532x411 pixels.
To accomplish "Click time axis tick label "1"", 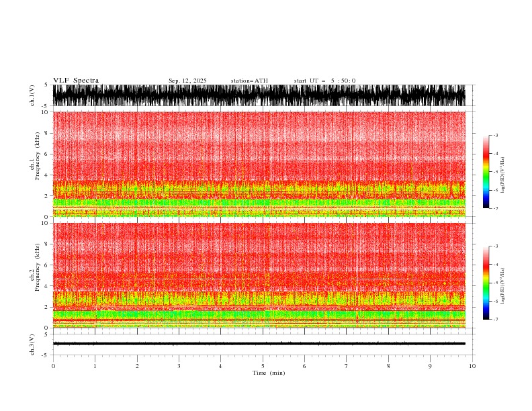I will [x=95, y=366].
